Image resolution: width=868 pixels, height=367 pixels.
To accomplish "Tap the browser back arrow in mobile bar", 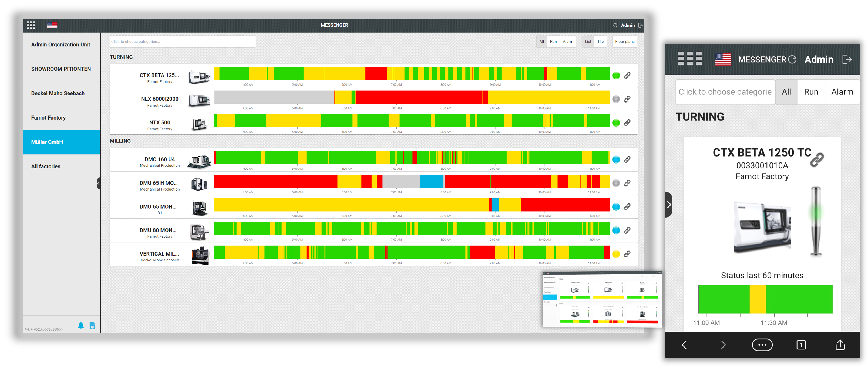I will click(x=684, y=345).
